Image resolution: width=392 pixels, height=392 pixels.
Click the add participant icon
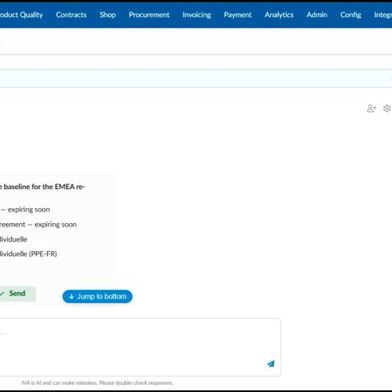[x=371, y=108]
